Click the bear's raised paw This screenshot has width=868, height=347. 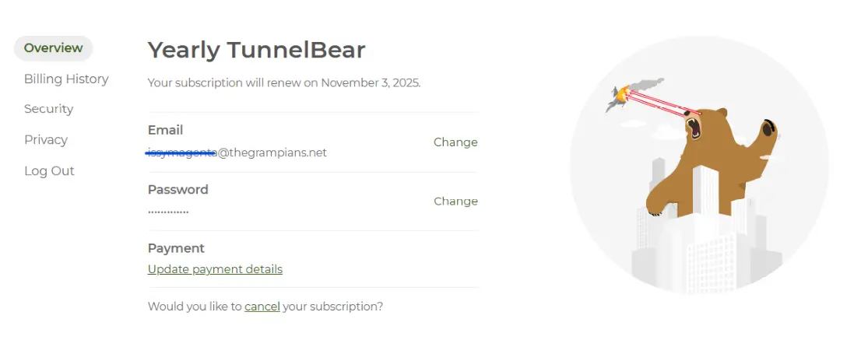point(768,131)
